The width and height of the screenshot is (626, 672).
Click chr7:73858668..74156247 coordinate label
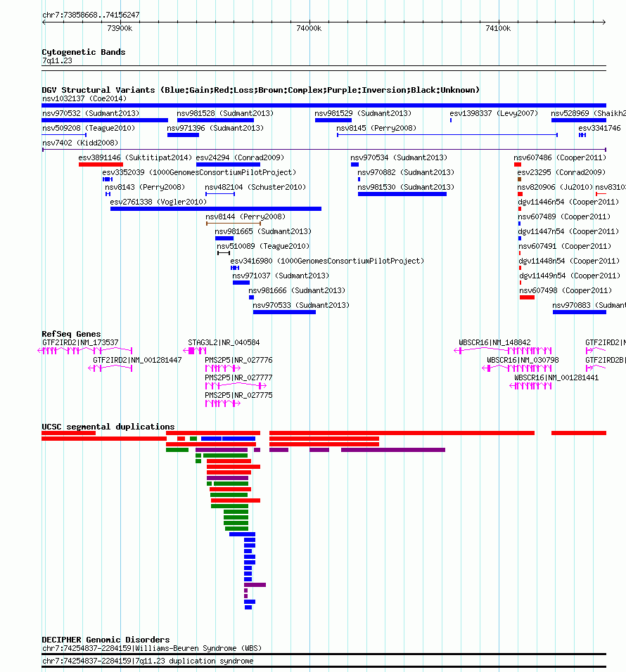click(91, 15)
